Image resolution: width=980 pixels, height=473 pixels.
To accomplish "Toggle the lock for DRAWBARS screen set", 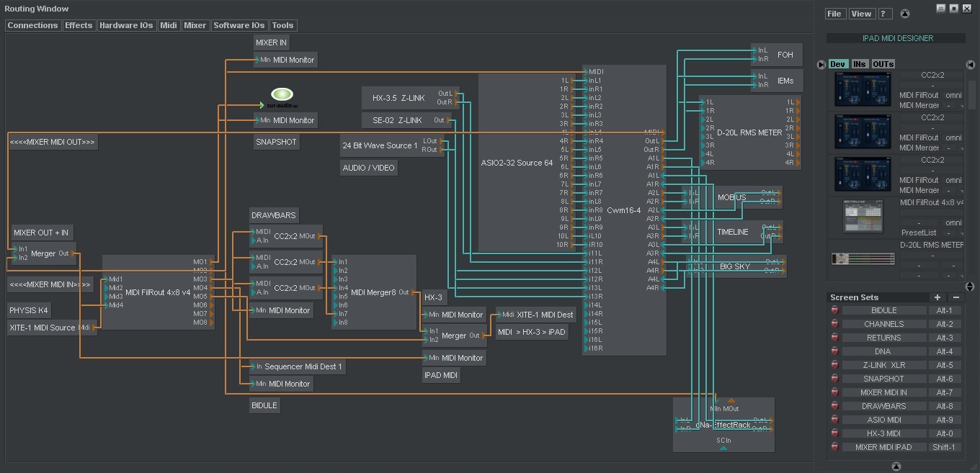I will click(x=834, y=406).
